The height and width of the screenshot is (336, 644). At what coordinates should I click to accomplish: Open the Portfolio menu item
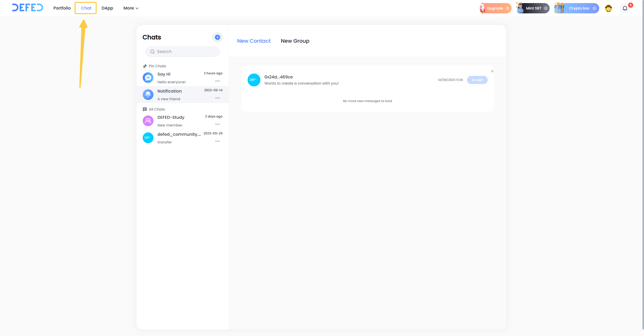(x=62, y=8)
